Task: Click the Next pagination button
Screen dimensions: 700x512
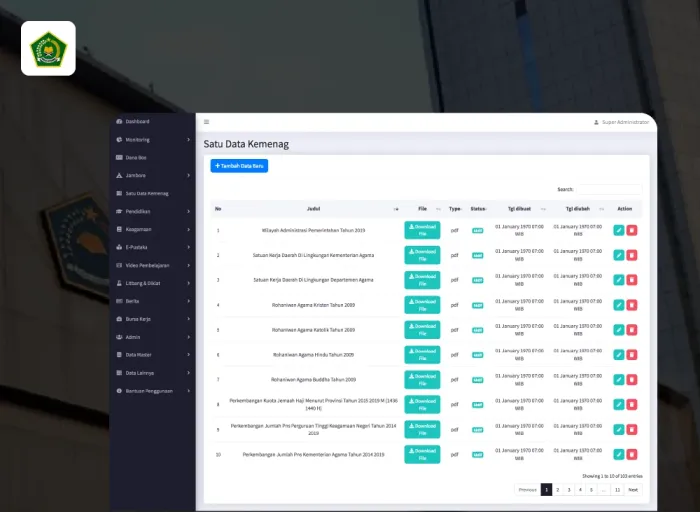Action: (633, 490)
